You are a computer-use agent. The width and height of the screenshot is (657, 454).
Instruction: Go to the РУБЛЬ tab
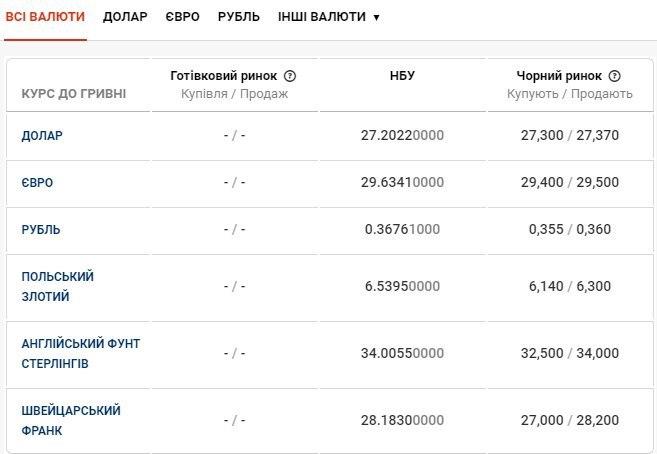(239, 17)
